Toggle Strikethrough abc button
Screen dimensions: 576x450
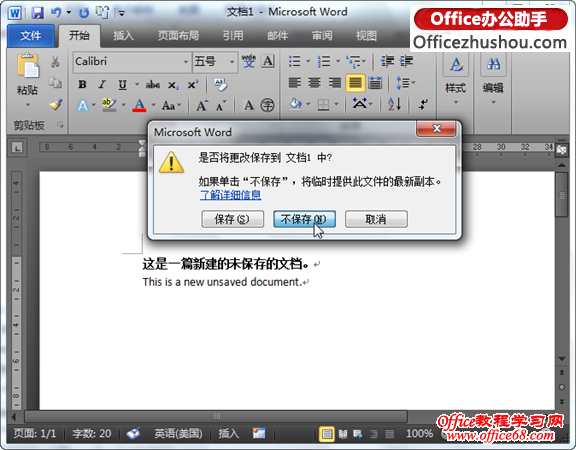tap(152, 85)
